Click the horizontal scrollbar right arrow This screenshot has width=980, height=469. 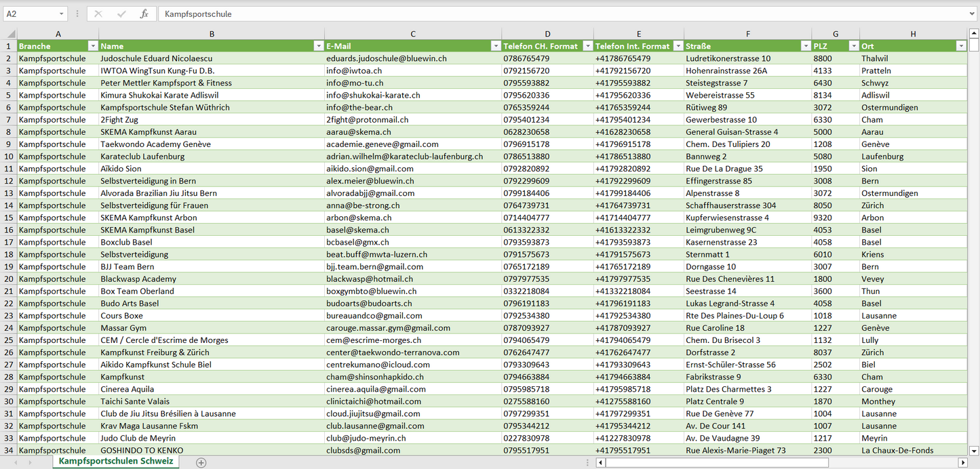point(962,462)
